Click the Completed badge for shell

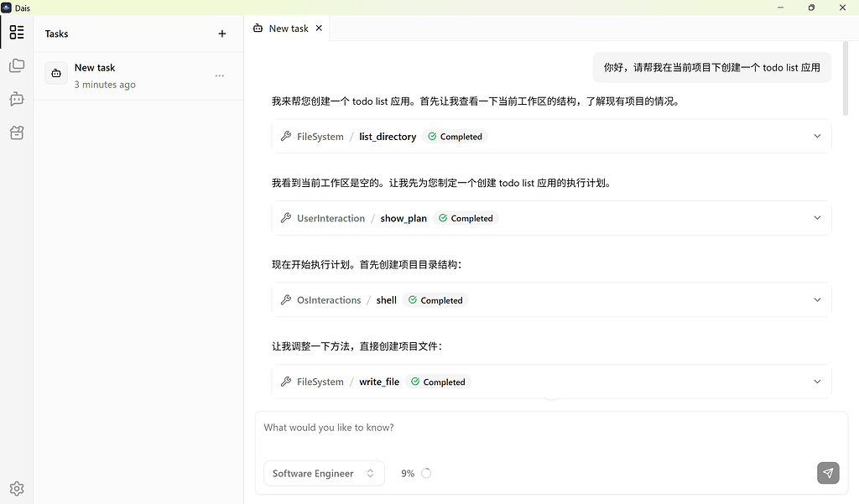435,300
